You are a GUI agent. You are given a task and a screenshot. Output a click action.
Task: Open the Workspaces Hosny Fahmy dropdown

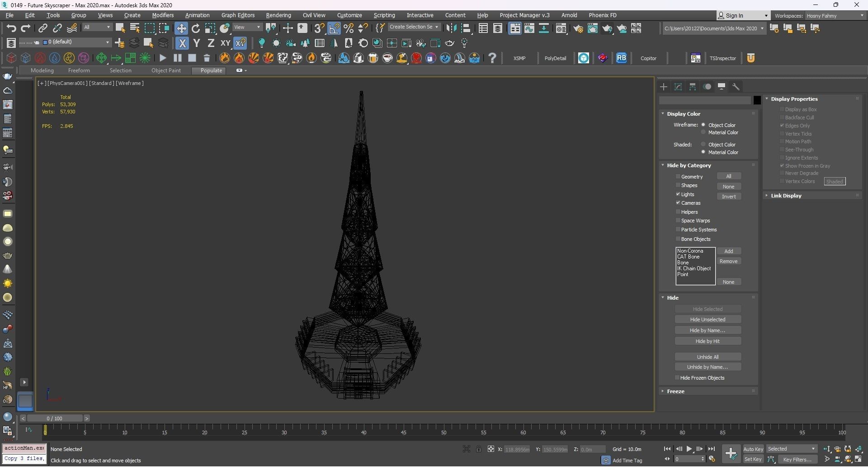835,15
